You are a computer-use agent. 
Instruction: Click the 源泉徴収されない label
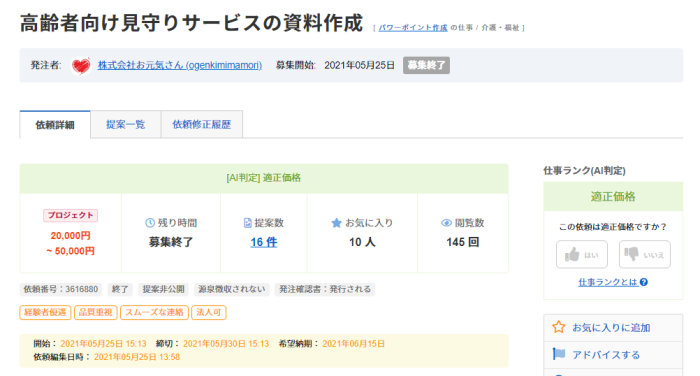tap(232, 289)
